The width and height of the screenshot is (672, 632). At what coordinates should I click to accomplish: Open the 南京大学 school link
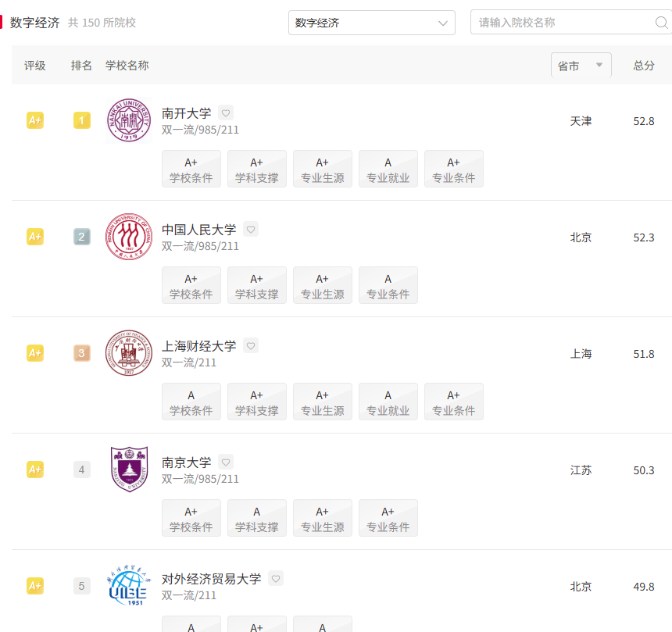(186, 462)
